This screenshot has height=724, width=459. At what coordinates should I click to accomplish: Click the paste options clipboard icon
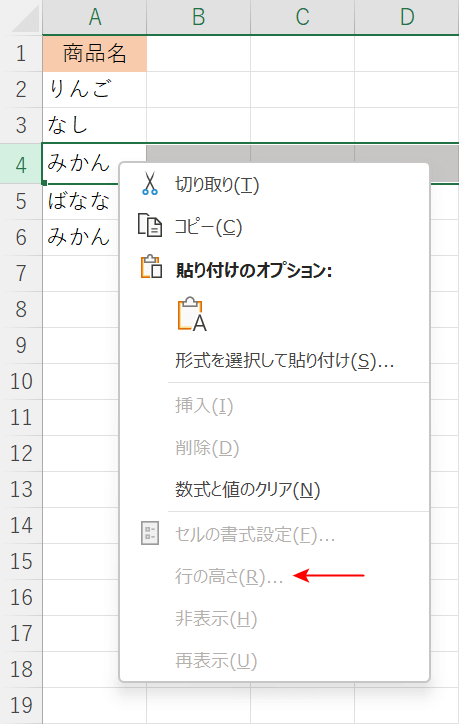tap(151, 267)
